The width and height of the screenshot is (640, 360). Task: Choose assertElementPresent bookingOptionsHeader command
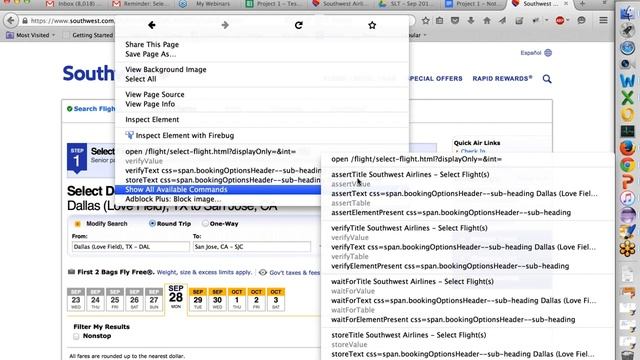[x=451, y=213]
